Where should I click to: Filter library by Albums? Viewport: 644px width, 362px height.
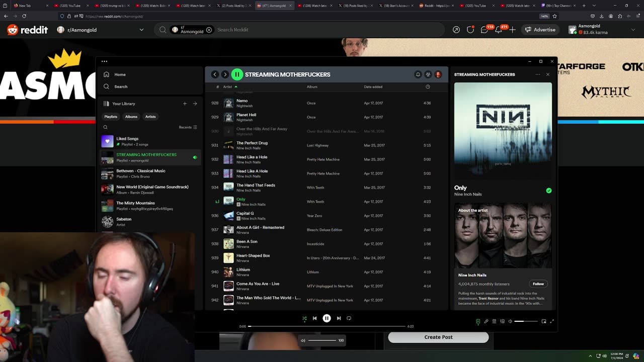[x=131, y=117]
